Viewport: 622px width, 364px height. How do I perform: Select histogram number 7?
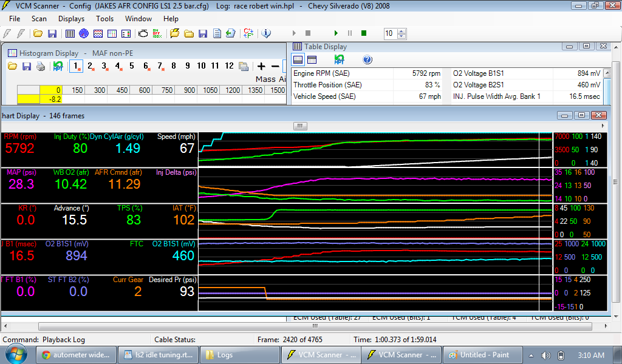click(160, 66)
